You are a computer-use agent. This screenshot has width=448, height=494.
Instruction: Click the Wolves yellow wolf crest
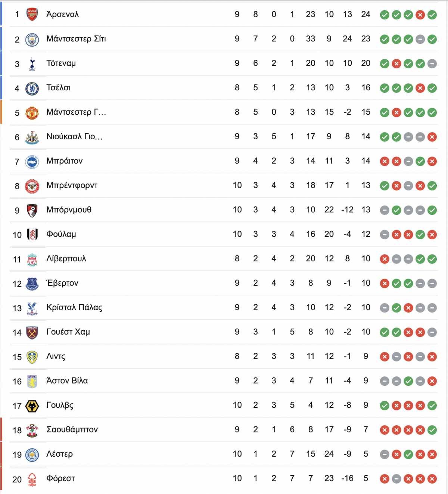tap(32, 406)
